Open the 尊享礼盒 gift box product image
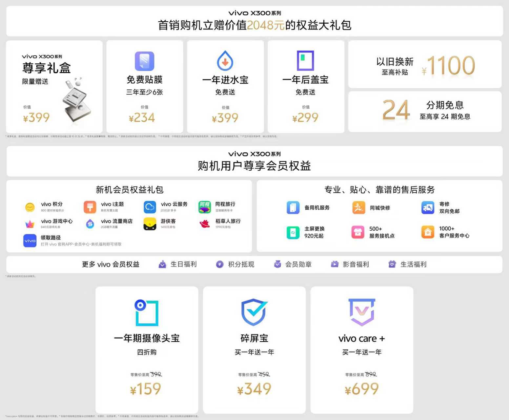The image size is (509, 420). [77, 101]
